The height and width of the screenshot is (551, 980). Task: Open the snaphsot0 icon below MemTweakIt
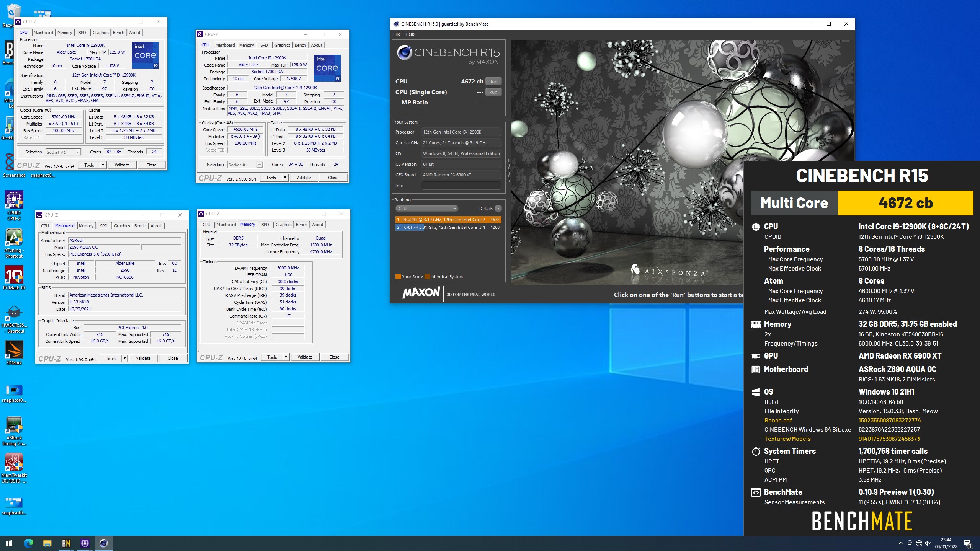(14, 506)
